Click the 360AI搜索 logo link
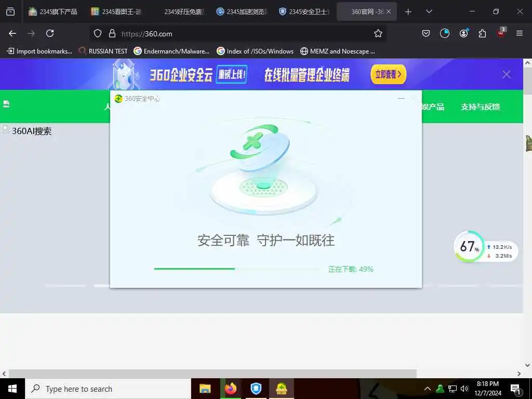Screen dimensions: 532x399 (x=27, y=131)
